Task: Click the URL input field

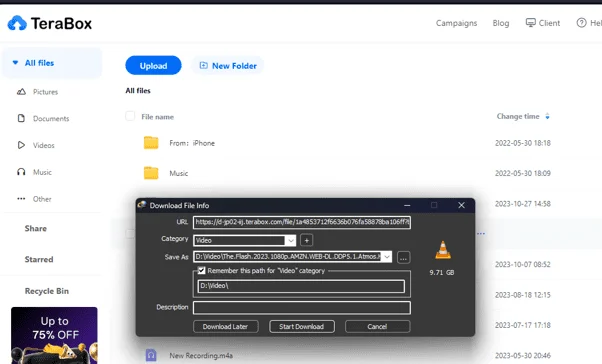Action: pos(302,222)
